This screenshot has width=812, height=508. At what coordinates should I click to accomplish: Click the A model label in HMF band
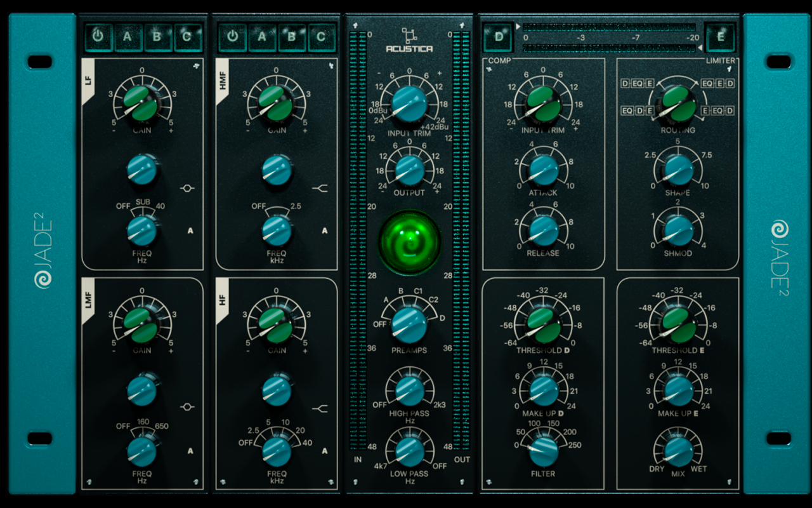point(325,231)
